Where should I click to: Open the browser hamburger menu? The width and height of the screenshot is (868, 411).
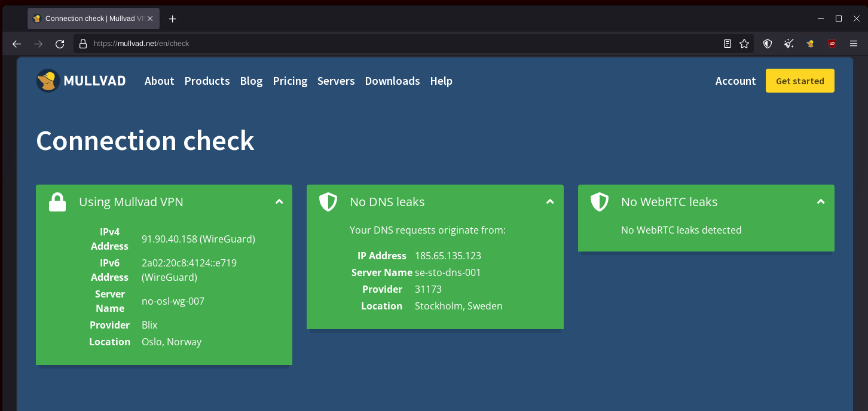pyautogui.click(x=854, y=44)
